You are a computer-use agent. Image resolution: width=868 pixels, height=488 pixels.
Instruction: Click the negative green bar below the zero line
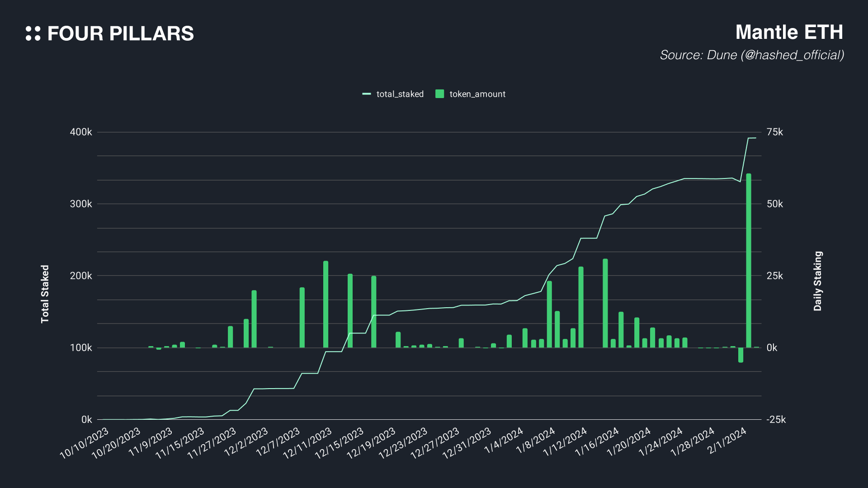click(741, 355)
